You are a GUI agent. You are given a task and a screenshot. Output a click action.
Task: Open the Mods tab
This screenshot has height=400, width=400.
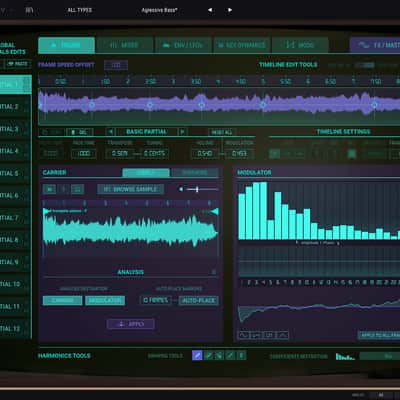[x=300, y=45]
